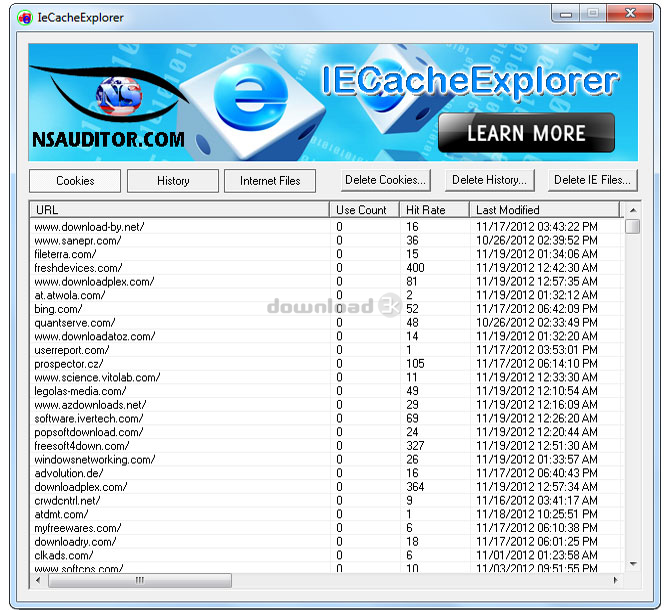Select the freshdevices.com/ entry
Viewport: 670px width, 610px height.
pyautogui.click(x=327, y=268)
